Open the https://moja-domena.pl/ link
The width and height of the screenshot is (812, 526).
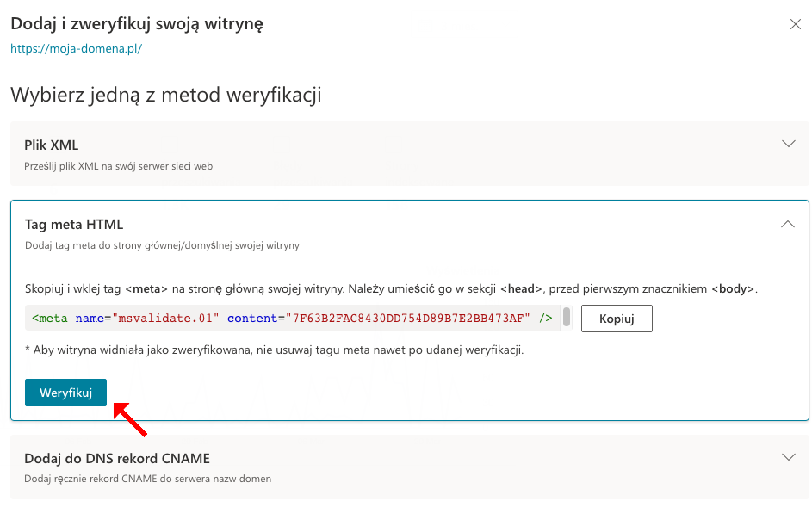coord(76,49)
